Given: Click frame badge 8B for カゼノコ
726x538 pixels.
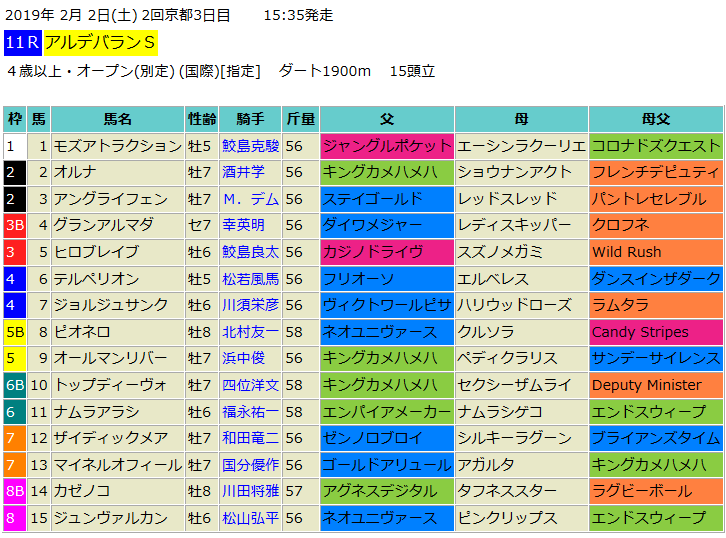Looking at the screenshot, I should tap(14, 491).
